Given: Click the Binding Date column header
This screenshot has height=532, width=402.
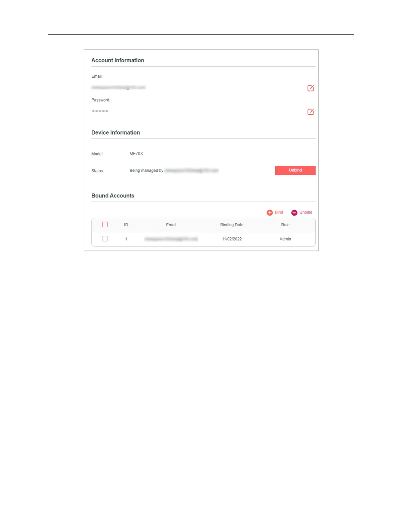Looking at the screenshot, I should pos(232,225).
